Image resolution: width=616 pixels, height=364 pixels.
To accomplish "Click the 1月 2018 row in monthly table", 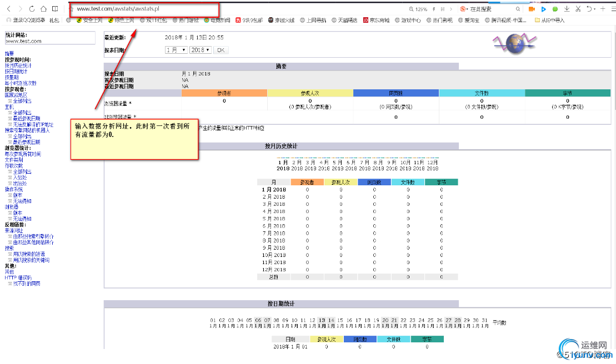I will coord(358,189).
